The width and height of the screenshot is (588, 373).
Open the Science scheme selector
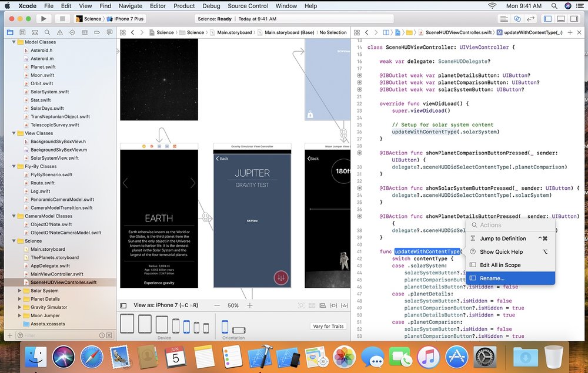point(89,19)
